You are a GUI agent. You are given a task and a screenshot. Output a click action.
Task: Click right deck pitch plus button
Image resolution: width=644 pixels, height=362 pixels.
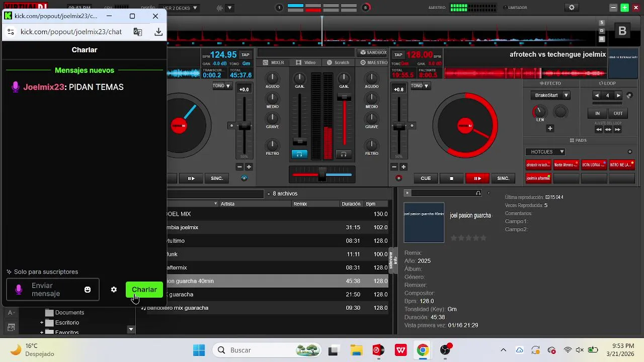[x=404, y=167]
